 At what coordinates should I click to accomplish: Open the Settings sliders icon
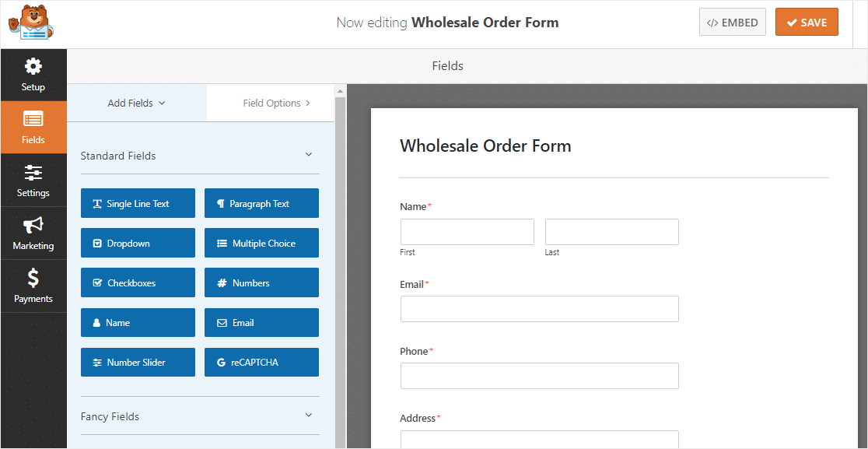click(x=33, y=174)
